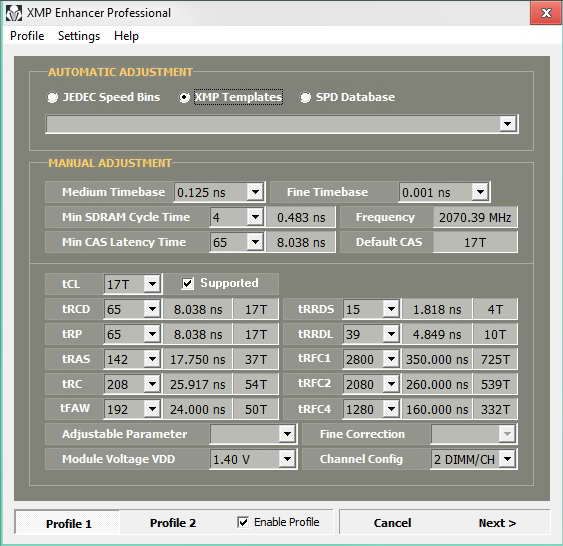This screenshot has width=563, height=546.
Task: Click the tFAW 24.000 ns value
Action: (x=197, y=409)
